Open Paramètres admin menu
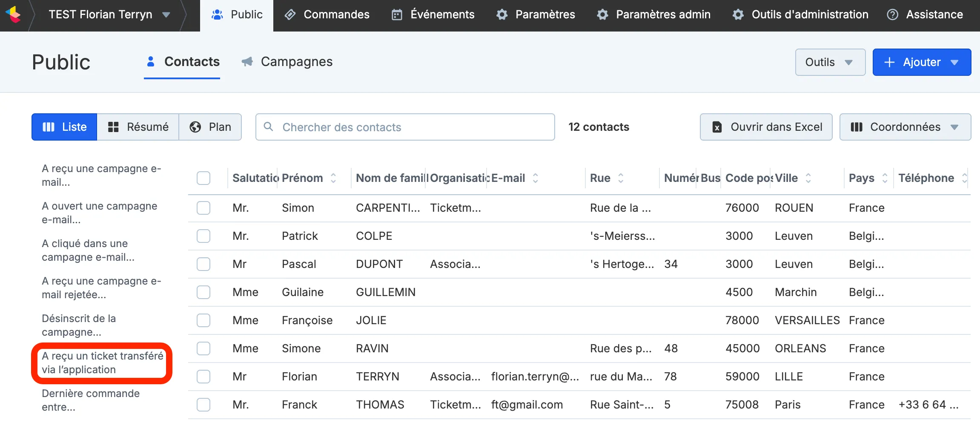This screenshot has height=426, width=980. pos(654,14)
